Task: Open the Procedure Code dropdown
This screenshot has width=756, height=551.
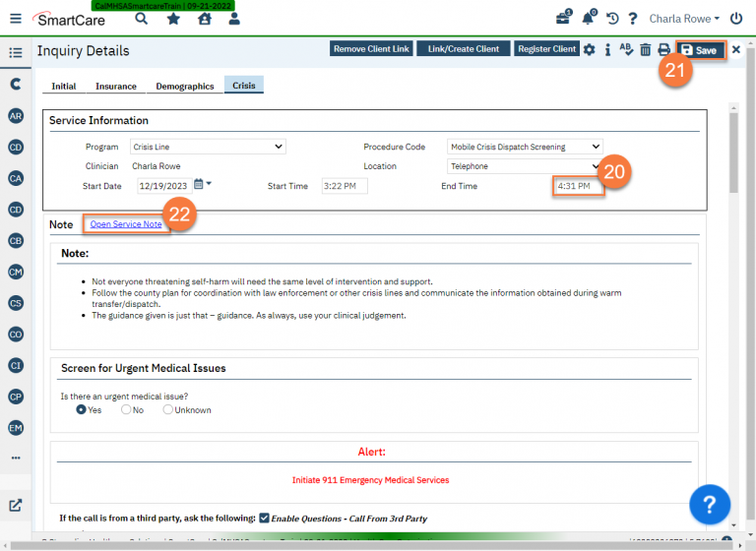Action: (524, 147)
